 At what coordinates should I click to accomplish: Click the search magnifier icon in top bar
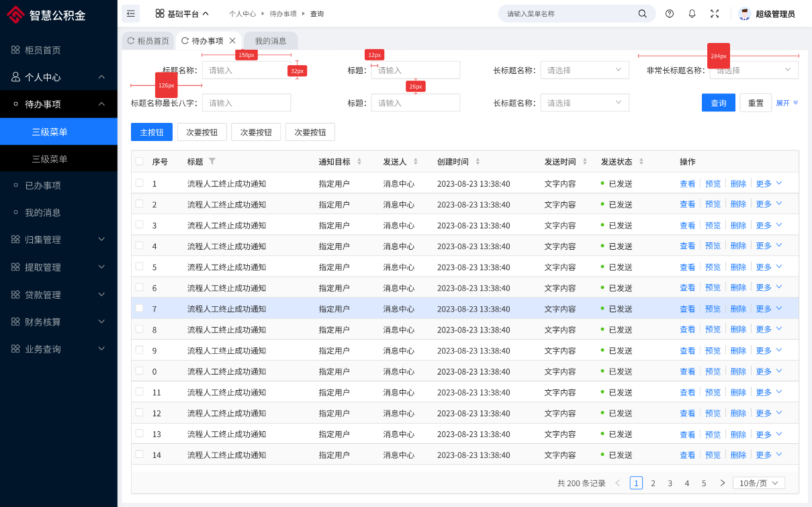(643, 13)
